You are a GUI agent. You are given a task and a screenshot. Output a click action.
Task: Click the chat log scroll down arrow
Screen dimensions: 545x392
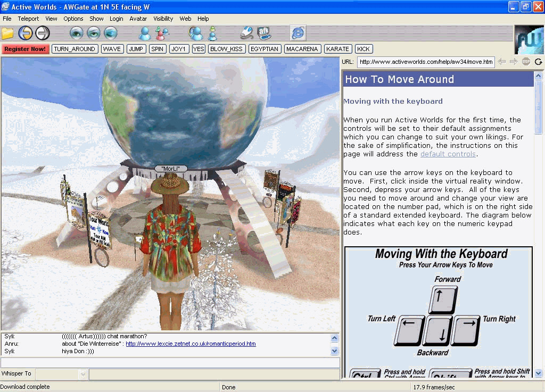coord(334,351)
